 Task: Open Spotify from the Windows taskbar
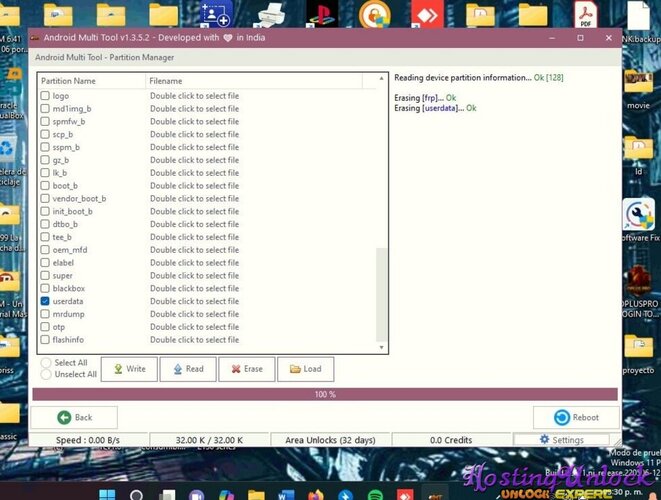coord(375,494)
